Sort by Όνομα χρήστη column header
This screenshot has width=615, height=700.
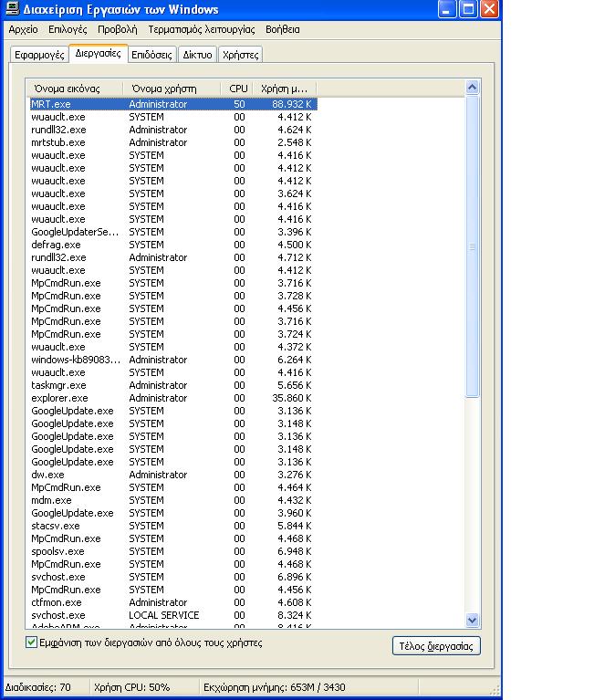(x=172, y=89)
